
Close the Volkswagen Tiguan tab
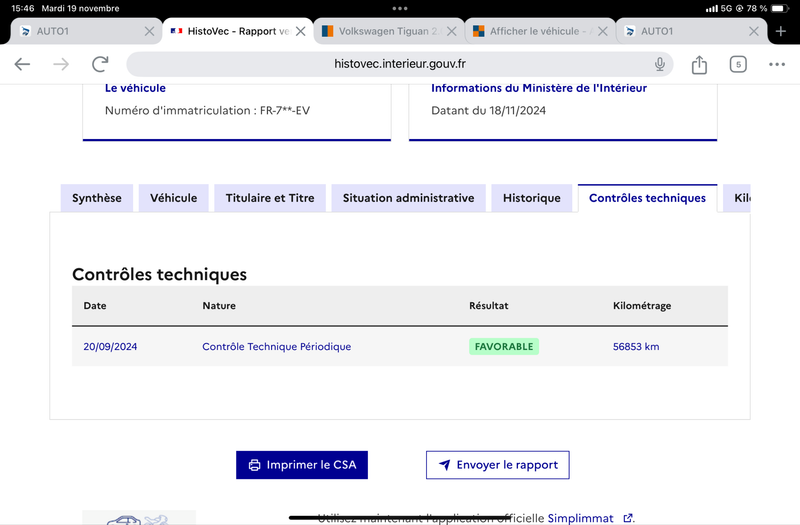point(452,31)
